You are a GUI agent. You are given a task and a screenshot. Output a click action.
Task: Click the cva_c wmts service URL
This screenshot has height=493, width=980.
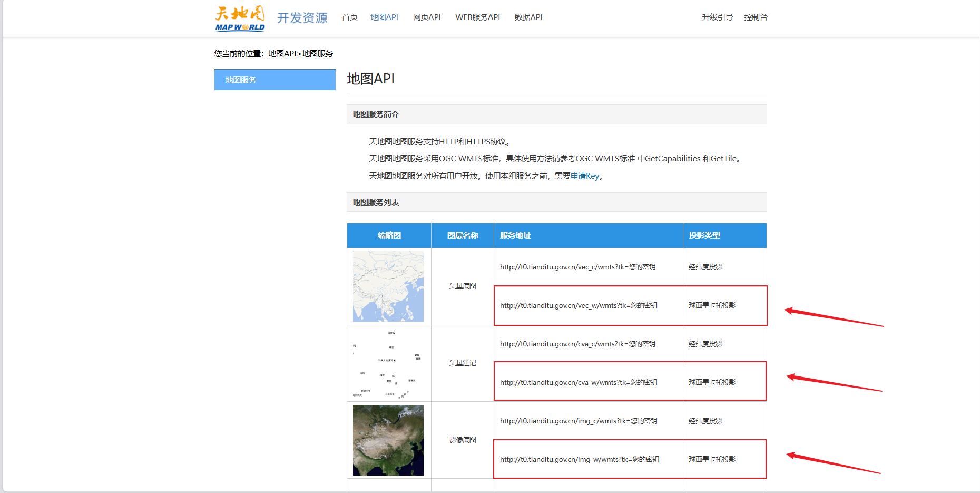[577, 344]
